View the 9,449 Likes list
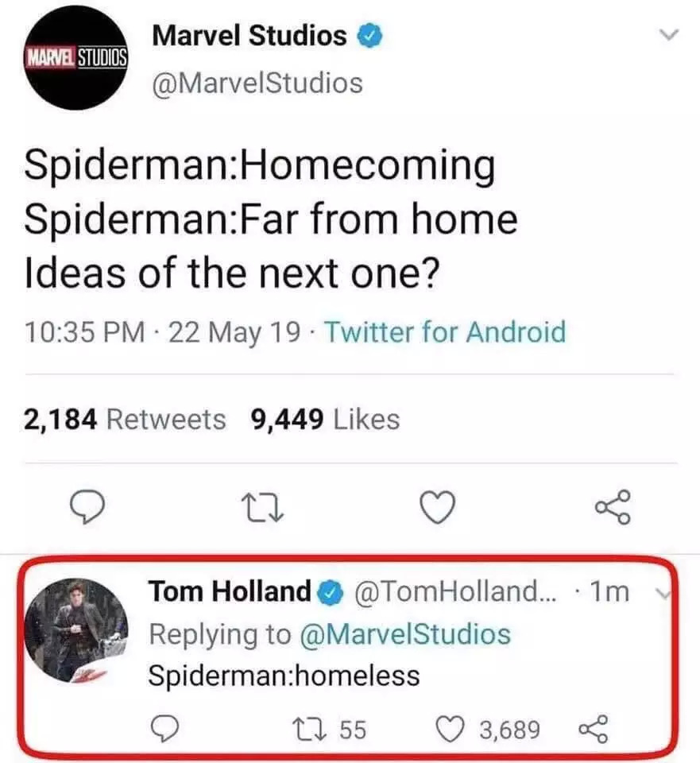700x763 pixels. pyautogui.click(x=325, y=419)
